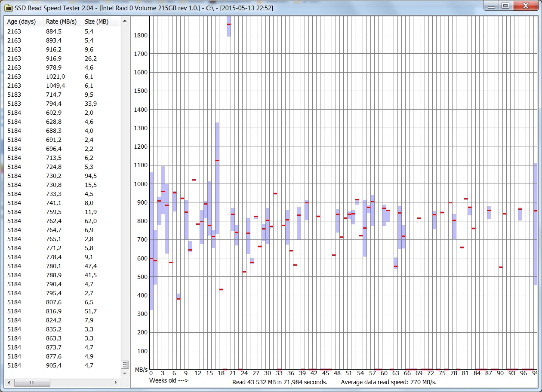542x392 pixels.
Task: Select row with rate 916,2
Action: [x=62, y=49]
